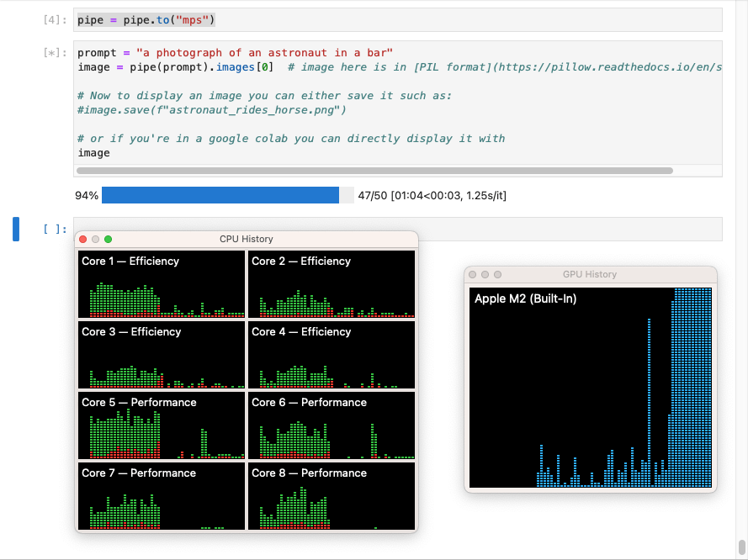Screen dimensions: 748x560
Task: Click the blue collapser bar of the empty cell
Action: pos(16,229)
